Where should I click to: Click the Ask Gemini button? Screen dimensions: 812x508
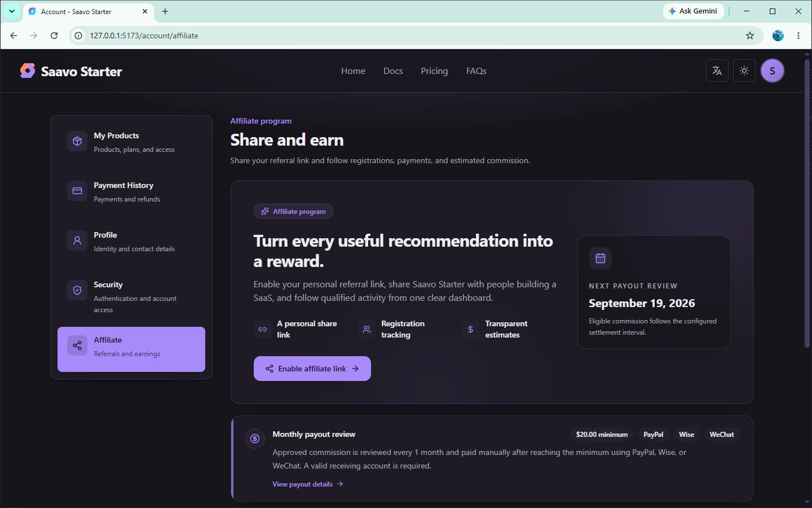click(693, 11)
